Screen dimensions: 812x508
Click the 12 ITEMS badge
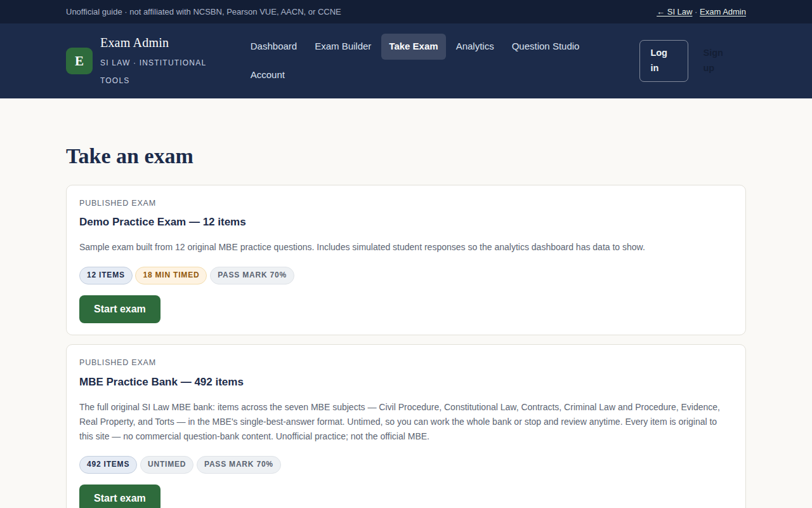(106, 276)
